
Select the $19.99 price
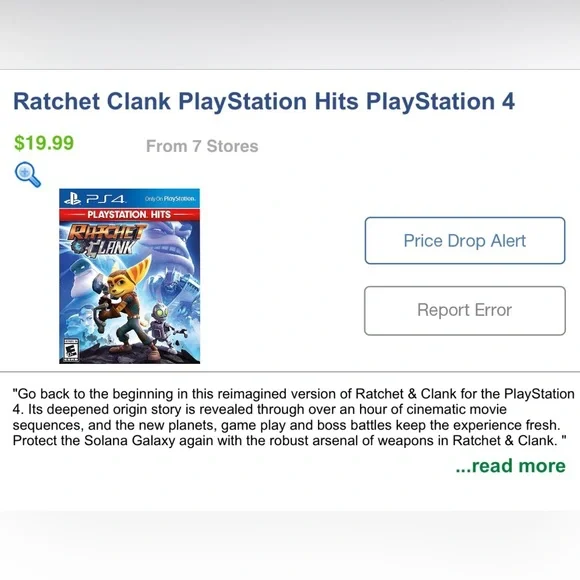pos(44,143)
